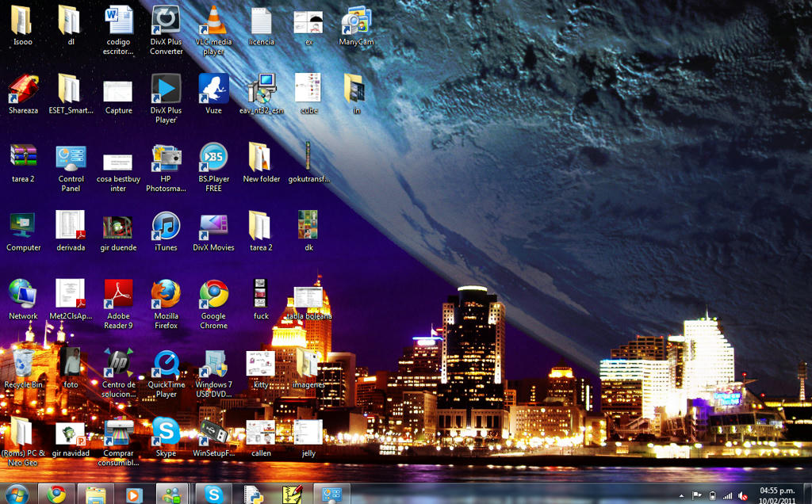Open the Control Panel desktop icon

click(71, 158)
